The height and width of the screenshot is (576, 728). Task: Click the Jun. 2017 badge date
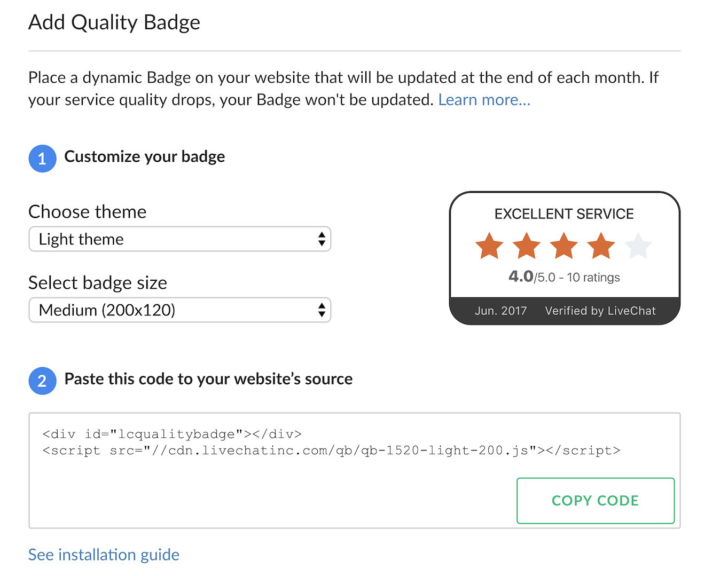pos(501,311)
